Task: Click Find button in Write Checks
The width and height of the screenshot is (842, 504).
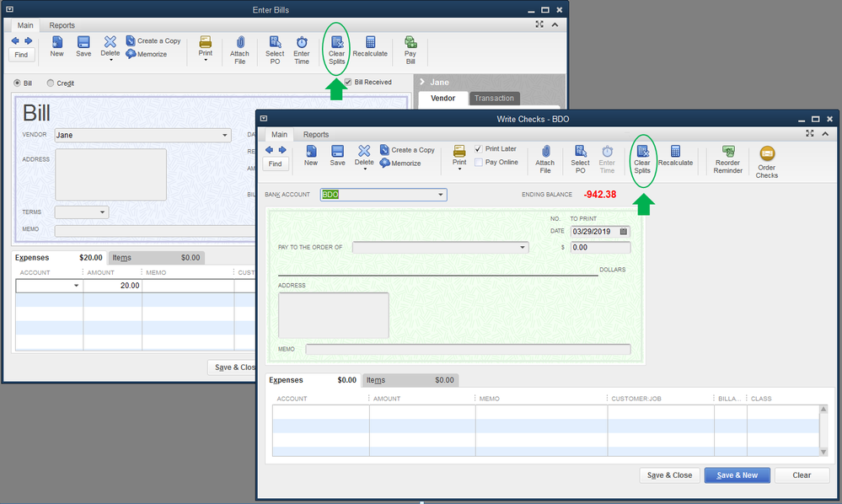Action: pos(276,164)
